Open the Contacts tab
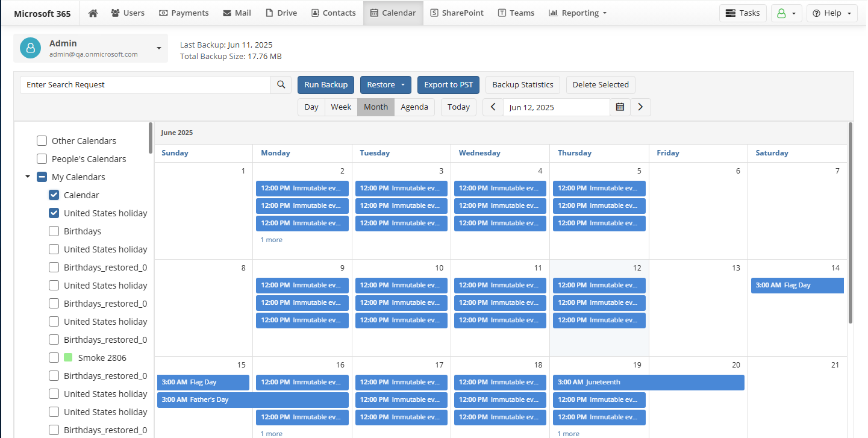The width and height of the screenshot is (868, 438). 333,13
